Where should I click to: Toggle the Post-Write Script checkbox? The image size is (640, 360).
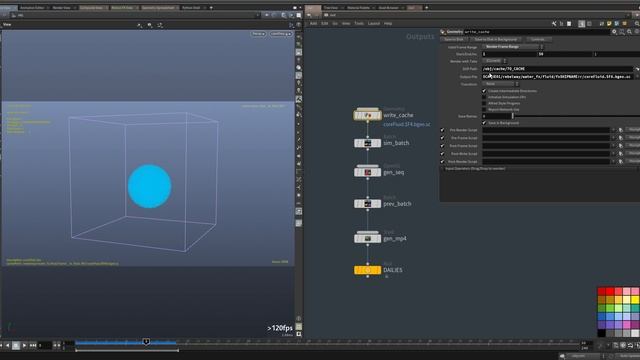click(442, 154)
